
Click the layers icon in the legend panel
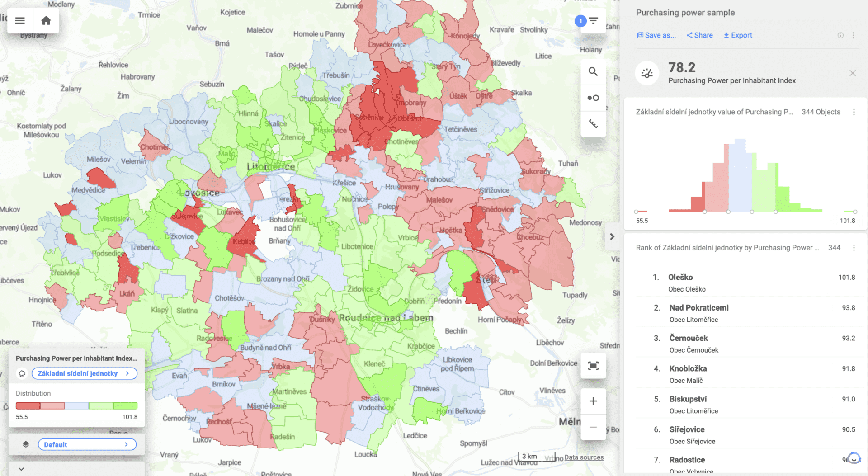click(25, 444)
